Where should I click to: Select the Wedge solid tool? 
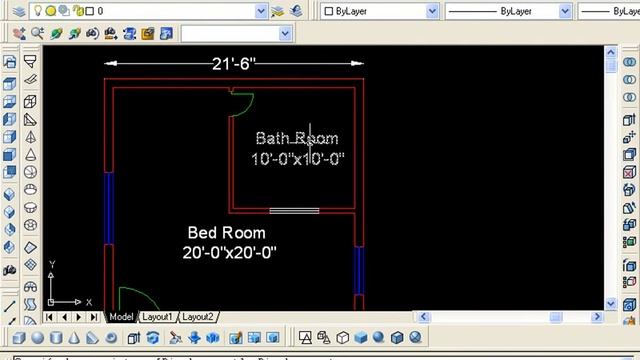[x=92, y=338]
